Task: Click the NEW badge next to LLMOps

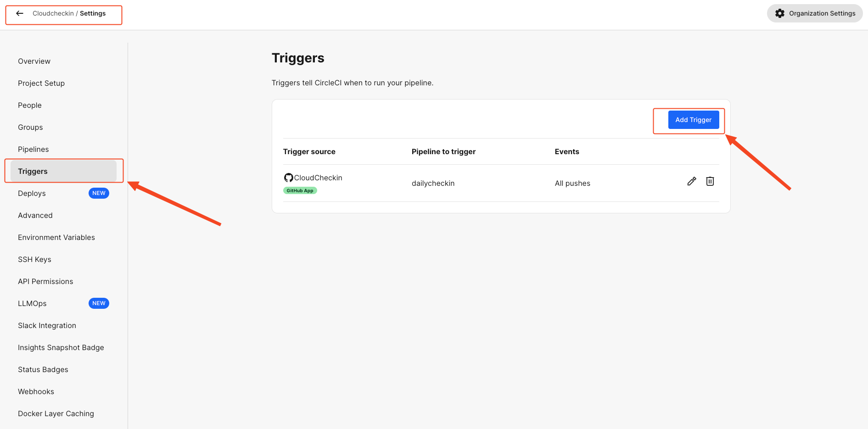Action: click(x=99, y=303)
